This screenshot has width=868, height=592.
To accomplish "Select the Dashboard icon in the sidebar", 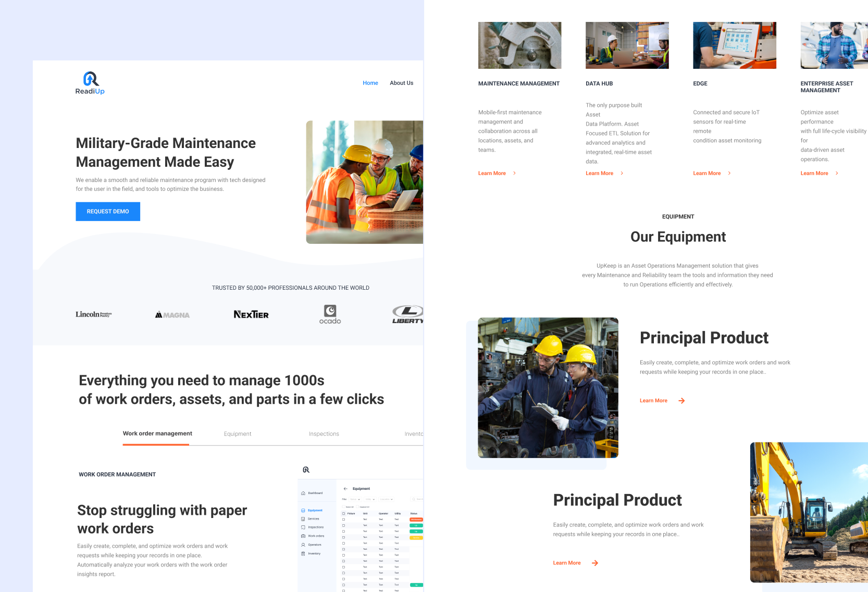I will pyautogui.click(x=303, y=493).
